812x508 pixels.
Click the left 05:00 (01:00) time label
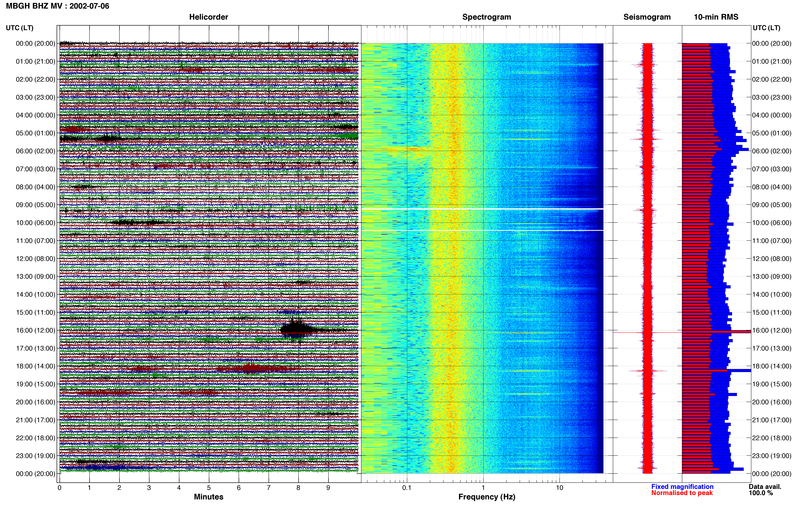36,133
